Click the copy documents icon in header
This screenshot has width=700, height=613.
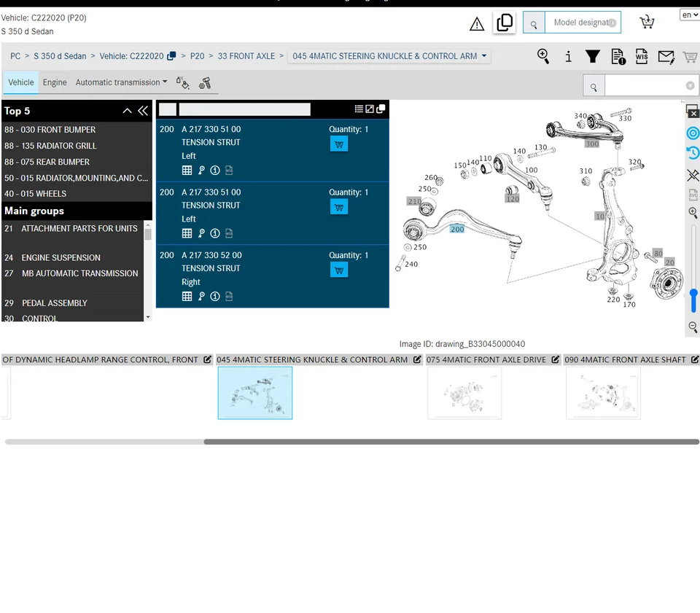[x=505, y=23]
